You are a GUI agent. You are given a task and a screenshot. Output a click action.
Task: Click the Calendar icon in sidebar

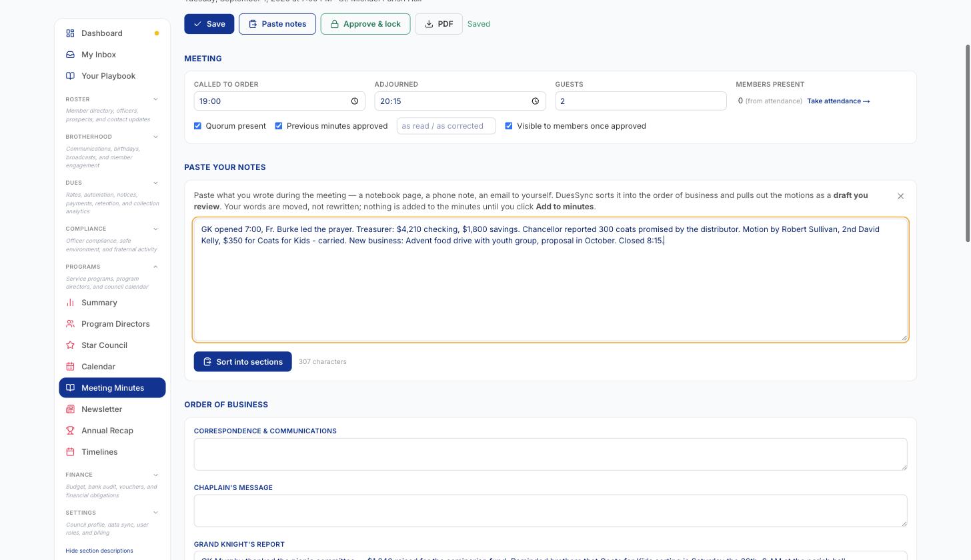(70, 367)
